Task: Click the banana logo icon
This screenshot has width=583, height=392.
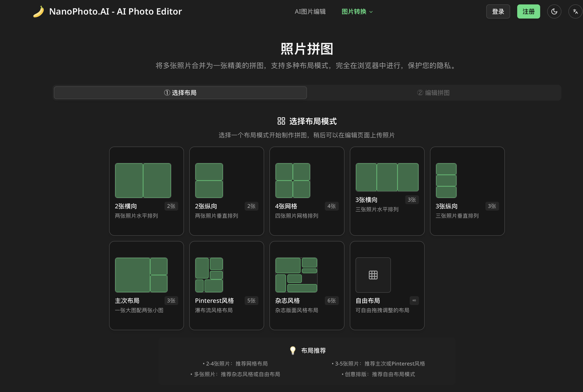Action: [x=38, y=11]
